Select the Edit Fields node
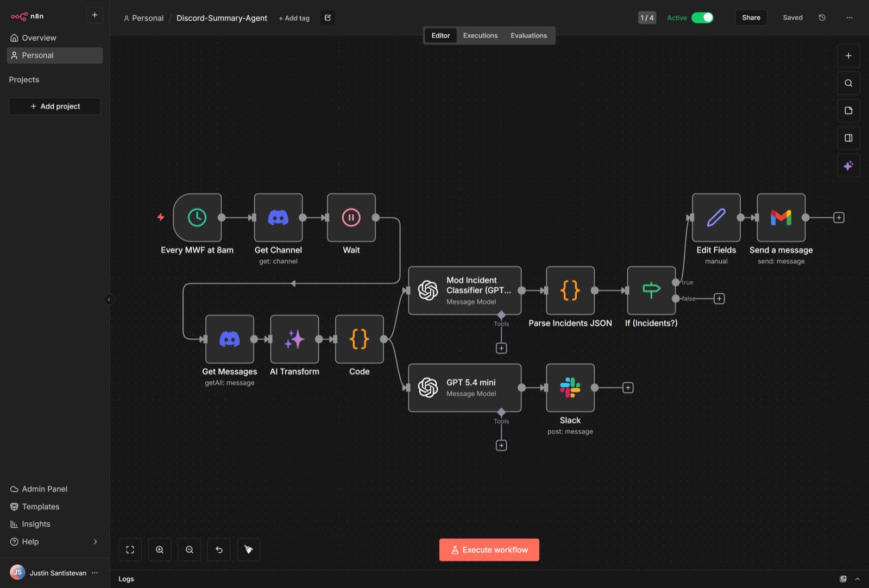 (716, 218)
